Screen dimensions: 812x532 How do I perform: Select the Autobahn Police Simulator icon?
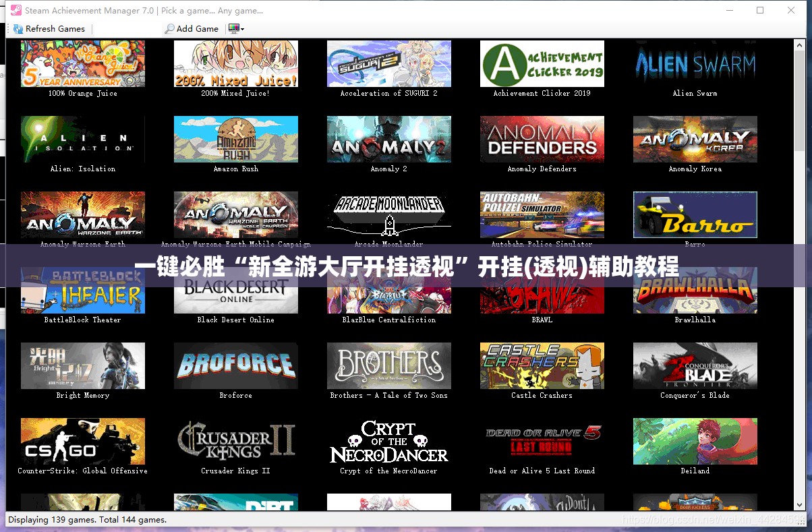click(542, 214)
